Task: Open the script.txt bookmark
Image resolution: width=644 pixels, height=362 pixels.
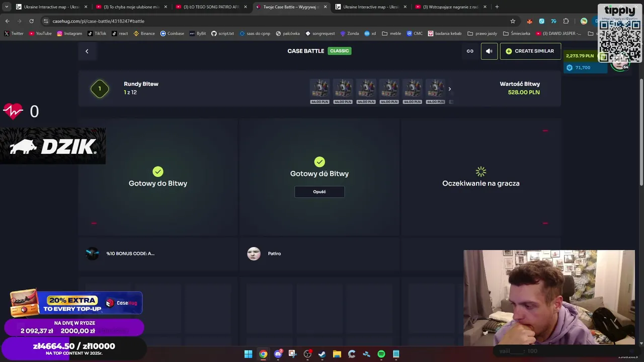Action: click(222, 34)
